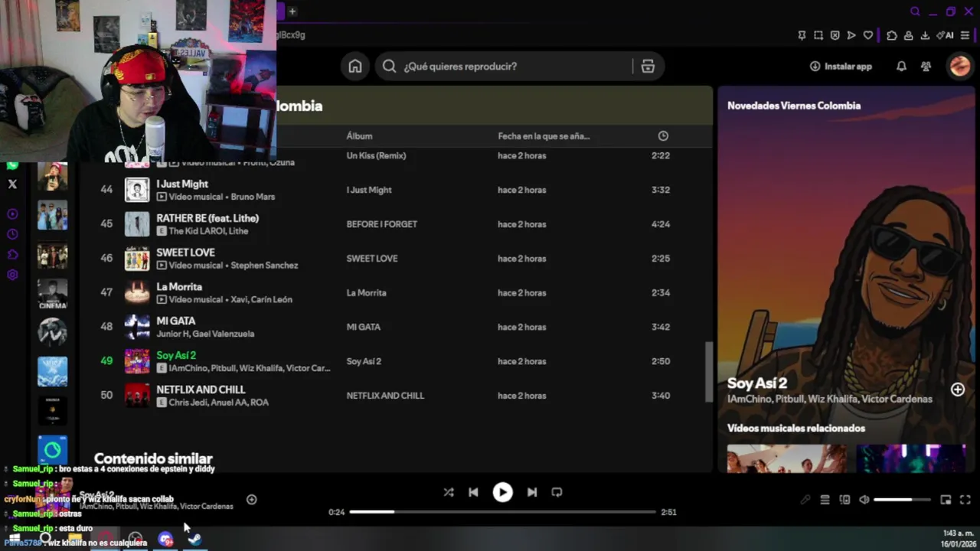Open the user profile avatar menu
980x551 pixels.
coord(960,67)
